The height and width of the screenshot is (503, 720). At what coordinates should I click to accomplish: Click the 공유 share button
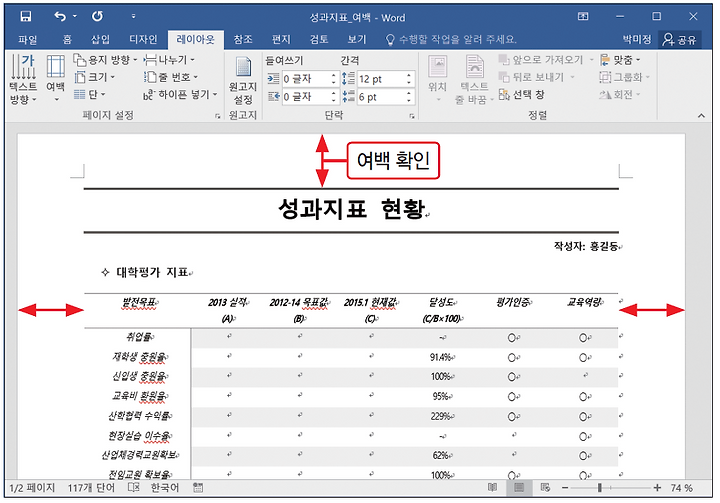pos(679,40)
